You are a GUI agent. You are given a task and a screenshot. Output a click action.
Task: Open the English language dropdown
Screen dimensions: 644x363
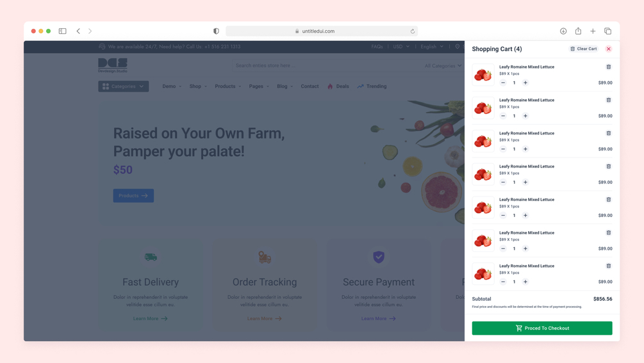432,47
